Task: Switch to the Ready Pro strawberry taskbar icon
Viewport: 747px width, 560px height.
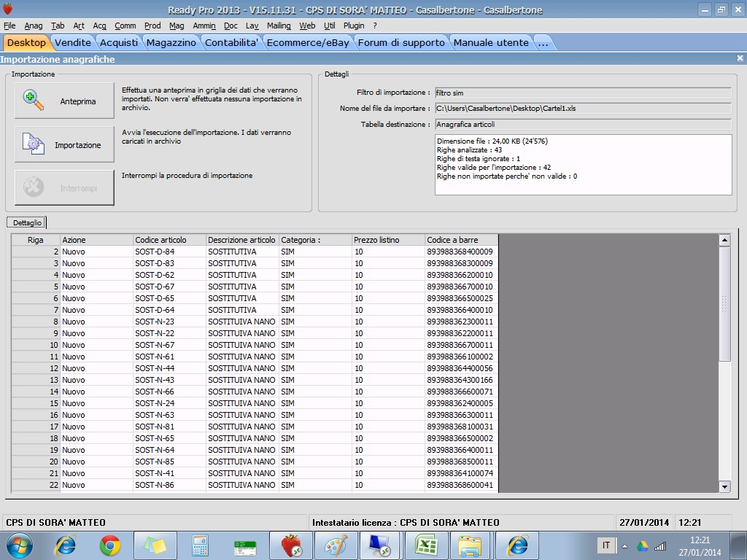Action: pos(291,545)
